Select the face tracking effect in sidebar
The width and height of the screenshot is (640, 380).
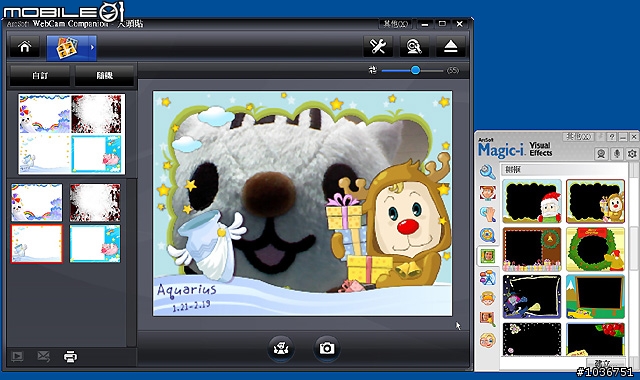click(x=487, y=193)
